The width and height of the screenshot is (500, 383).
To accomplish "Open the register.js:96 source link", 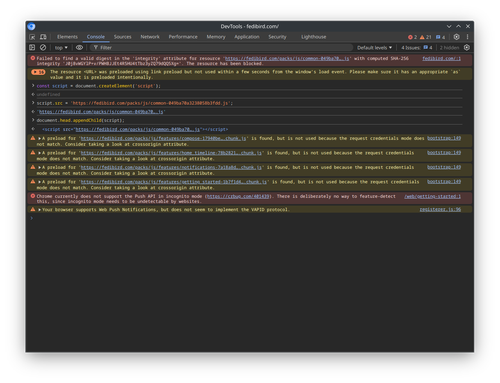I will pyautogui.click(x=440, y=210).
